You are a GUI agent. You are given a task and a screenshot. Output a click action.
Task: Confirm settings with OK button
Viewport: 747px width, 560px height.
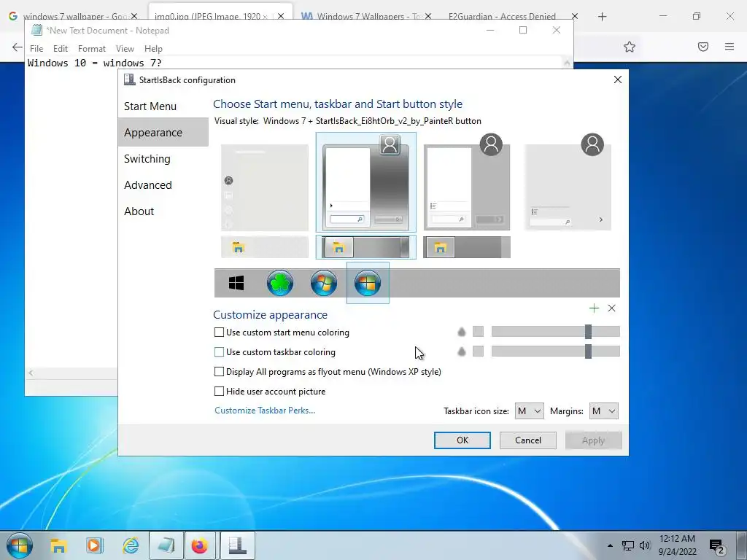coord(462,440)
